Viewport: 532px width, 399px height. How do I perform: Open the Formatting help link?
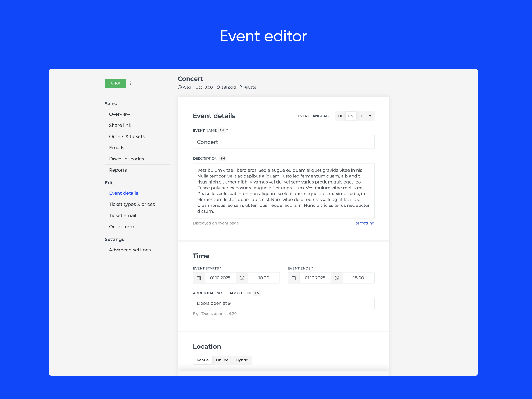pyautogui.click(x=363, y=223)
